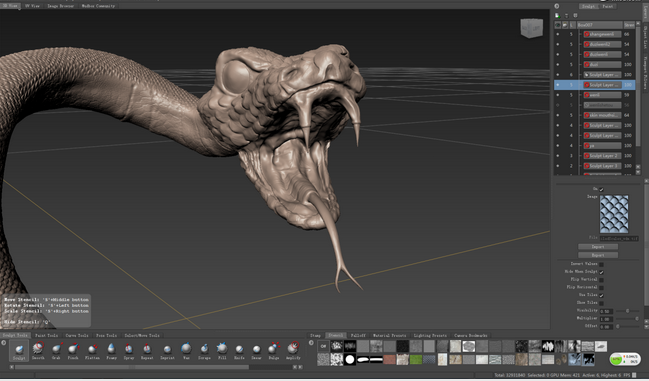
Task: Select the Wax tool
Action: point(186,350)
